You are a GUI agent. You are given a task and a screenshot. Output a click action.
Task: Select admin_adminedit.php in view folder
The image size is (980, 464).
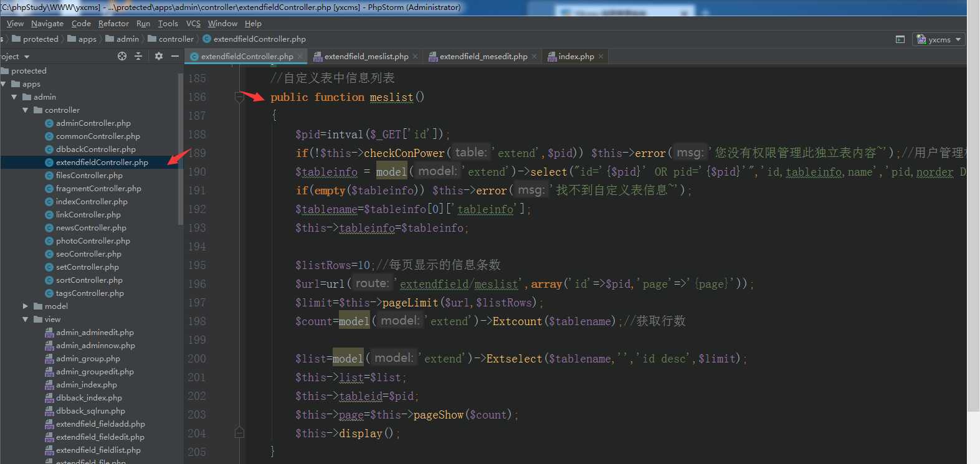(x=95, y=333)
